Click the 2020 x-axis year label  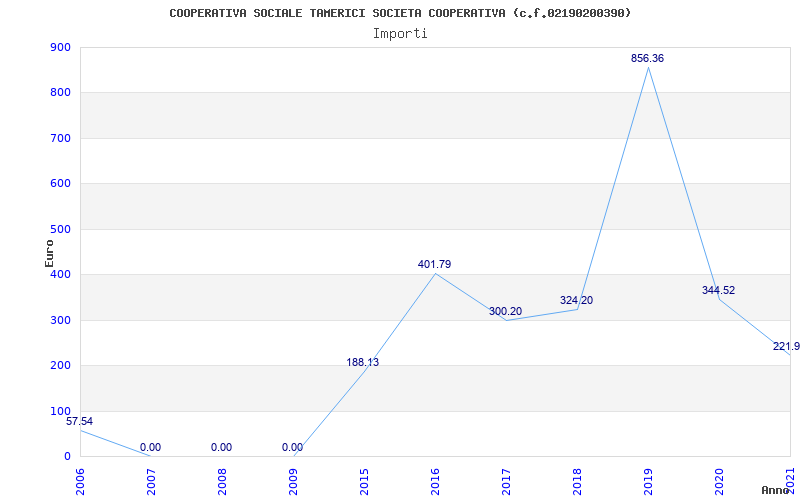(719, 482)
